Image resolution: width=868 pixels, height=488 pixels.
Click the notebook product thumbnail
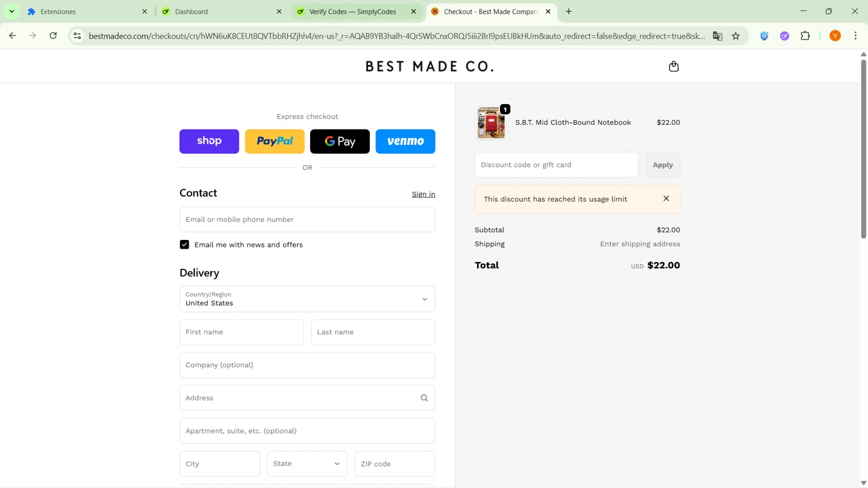pos(491,123)
